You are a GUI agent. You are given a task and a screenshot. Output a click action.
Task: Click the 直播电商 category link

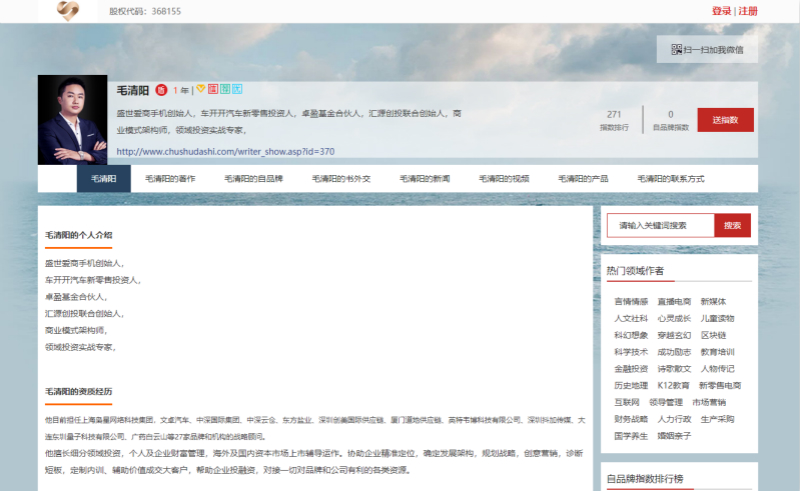pos(673,301)
